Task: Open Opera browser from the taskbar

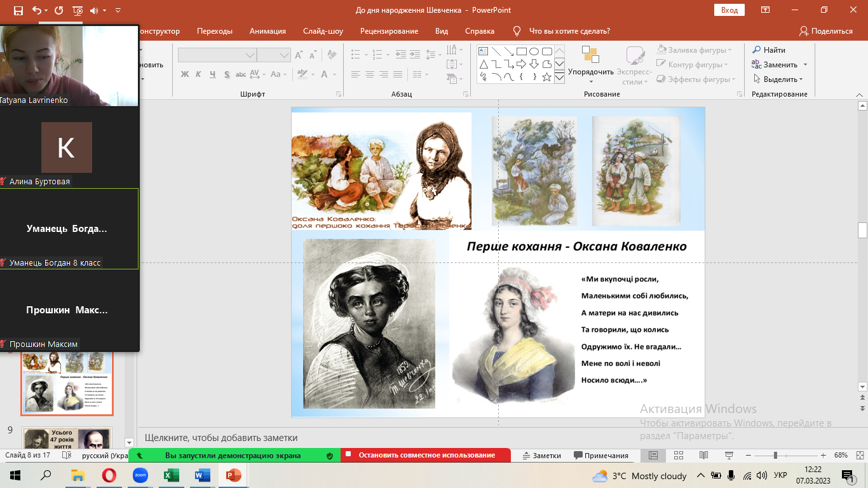Action: point(109,475)
